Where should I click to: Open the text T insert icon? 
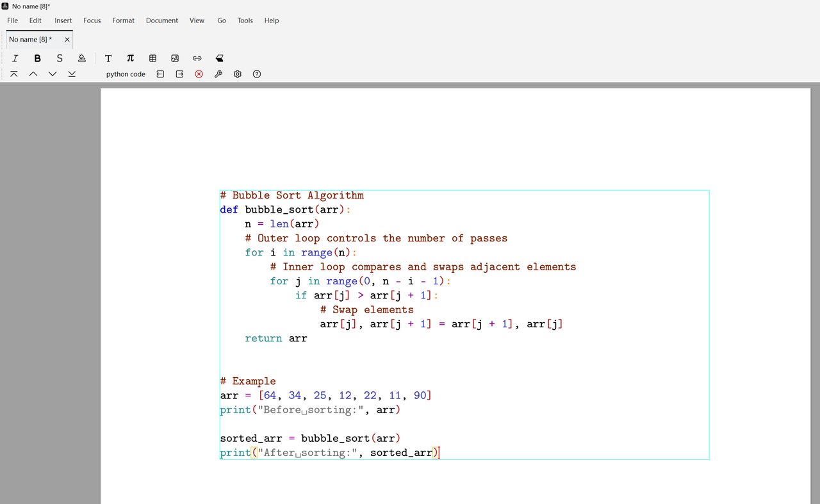(108, 58)
